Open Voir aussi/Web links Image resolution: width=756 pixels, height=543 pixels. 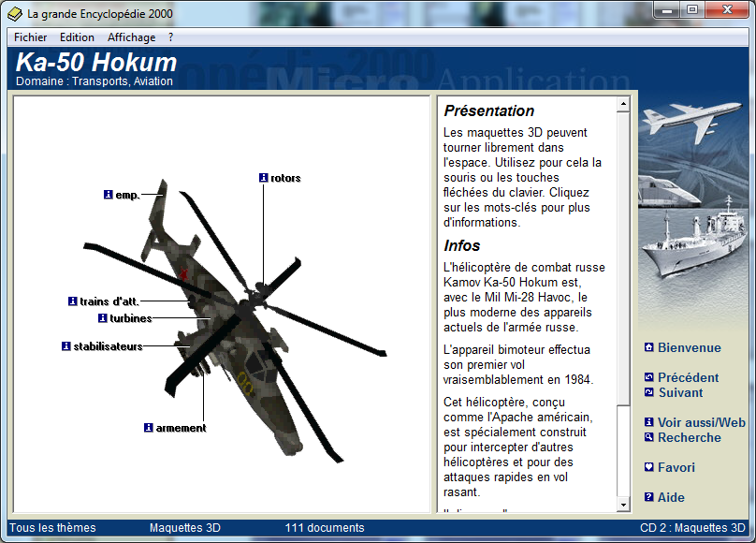click(x=702, y=422)
